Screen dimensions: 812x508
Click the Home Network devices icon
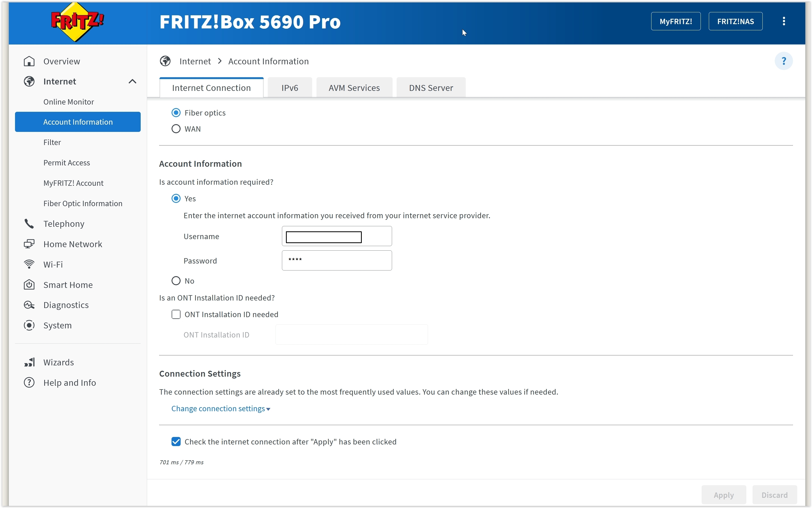[29, 244]
